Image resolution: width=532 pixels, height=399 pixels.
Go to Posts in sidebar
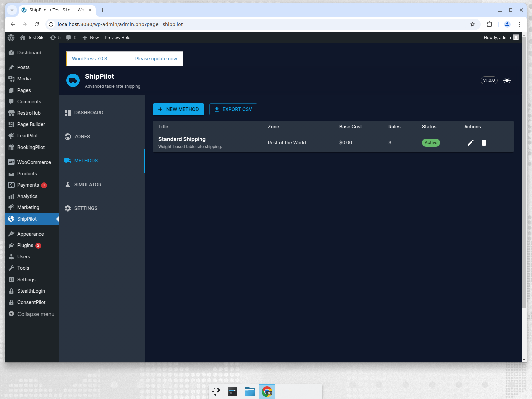point(32,67)
